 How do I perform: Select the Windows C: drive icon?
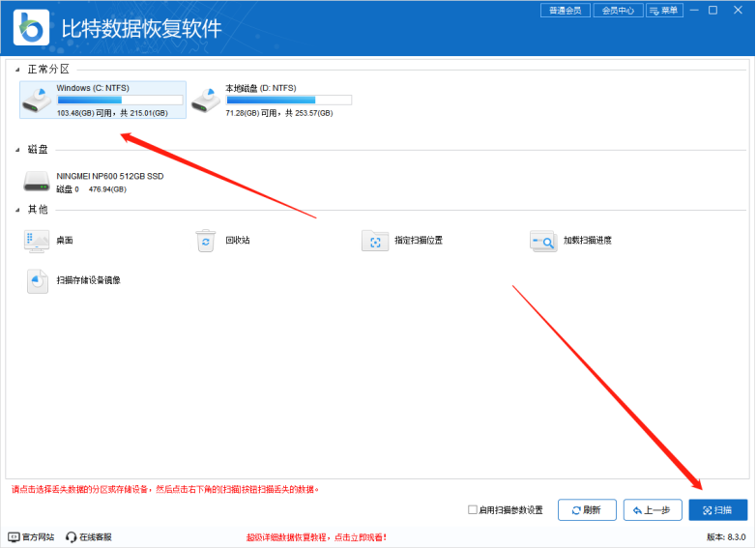click(x=37, y=101)
